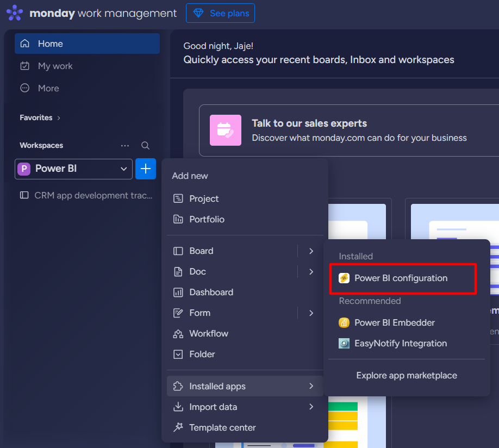
Task: Expand the Favorites section chevron
Action: 59,118
